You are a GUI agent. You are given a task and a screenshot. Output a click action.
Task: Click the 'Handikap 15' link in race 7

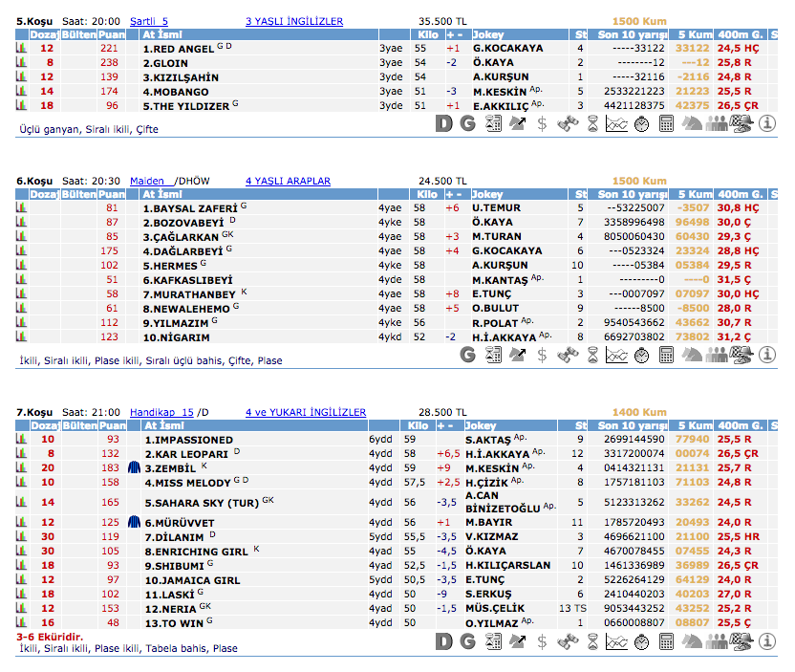click(x=161, y=412)
